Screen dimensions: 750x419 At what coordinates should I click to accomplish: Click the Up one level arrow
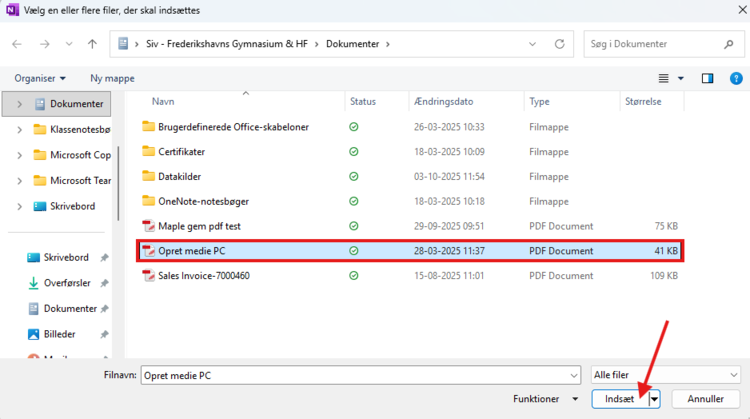point(92,44)
